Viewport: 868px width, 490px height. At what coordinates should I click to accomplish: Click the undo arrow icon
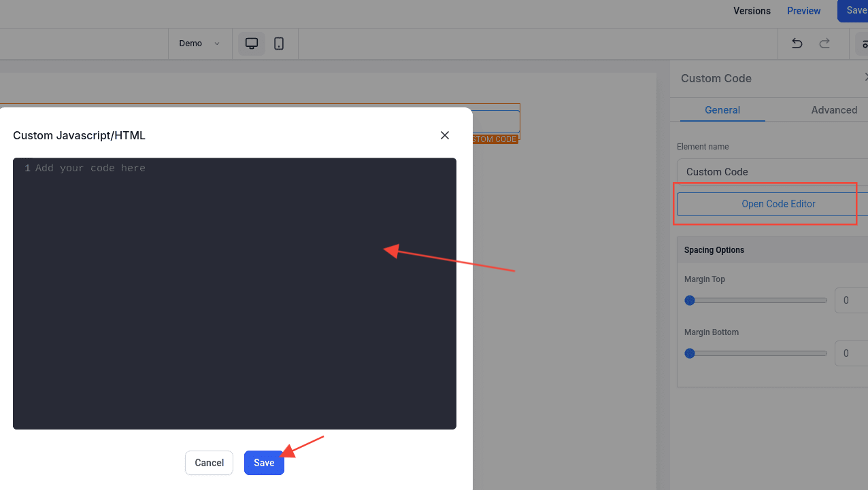[x=796, y=43]
